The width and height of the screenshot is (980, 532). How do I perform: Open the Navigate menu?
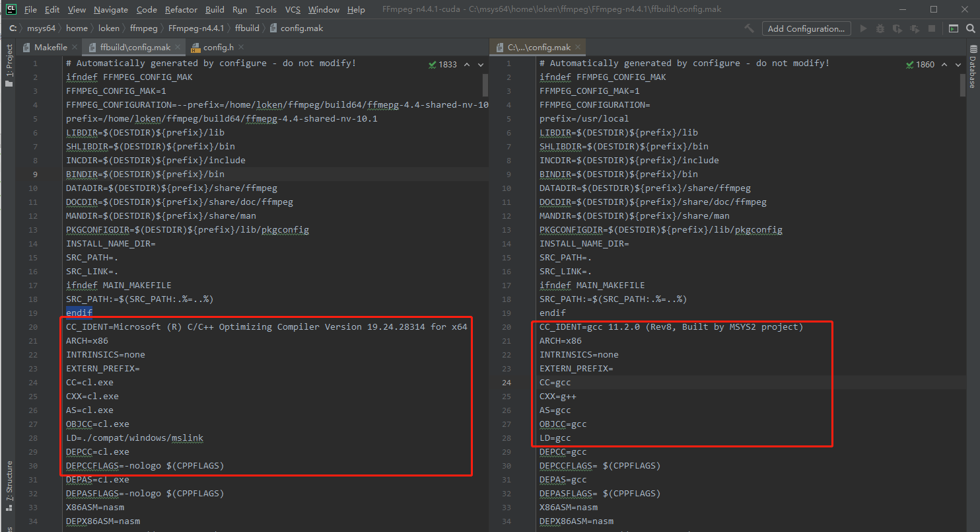click(111, 9)
